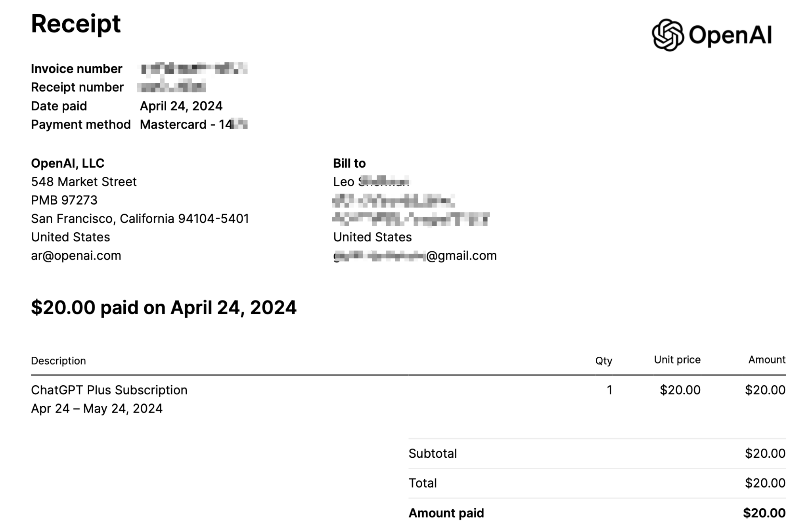Select the Invoice number label
Image resolution: width=812 pixels, height=522 pixels.
coord(77,69)
